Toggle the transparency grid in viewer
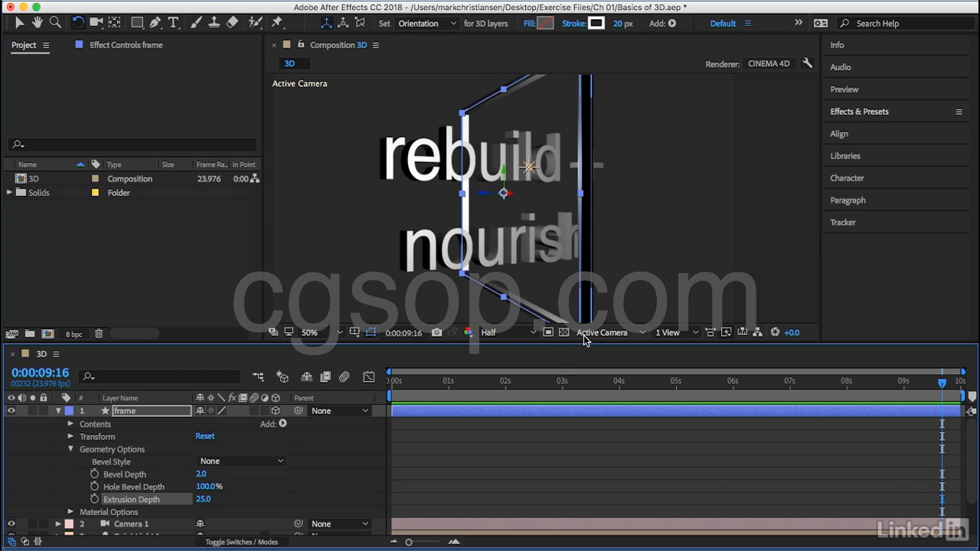The image size is (980, 551). tap(563, 332)
